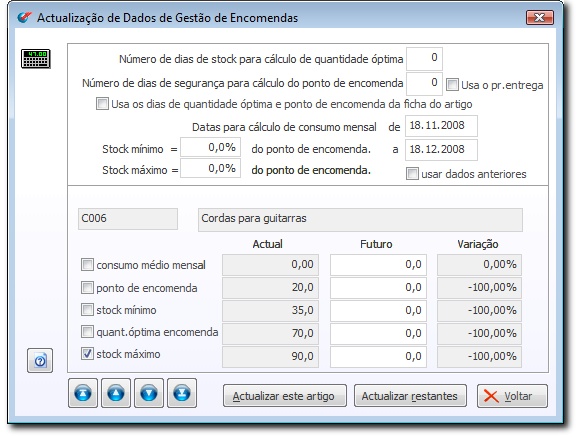
Task: Click the Voltar button
Action: coord(512,396)
